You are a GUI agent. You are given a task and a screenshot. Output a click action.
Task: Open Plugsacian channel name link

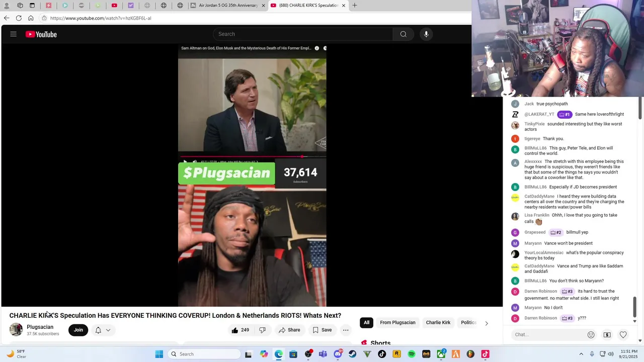coord(40,327)
